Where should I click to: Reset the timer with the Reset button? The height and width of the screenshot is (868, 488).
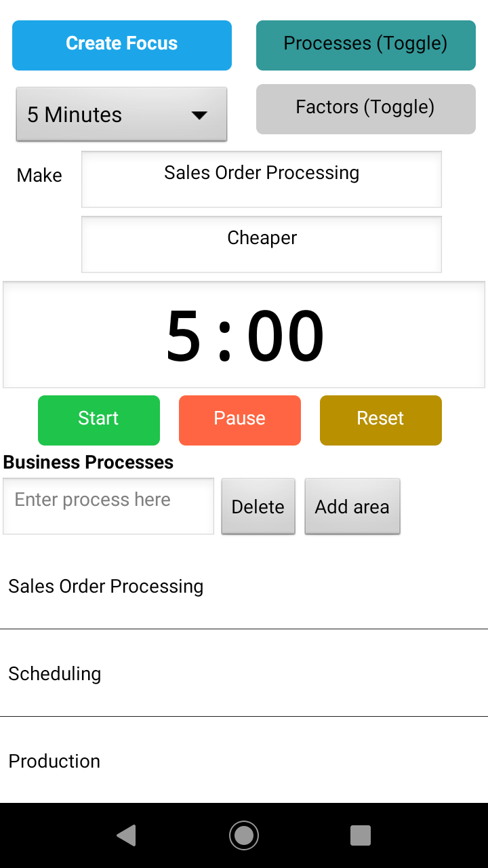tap(381, 420)
